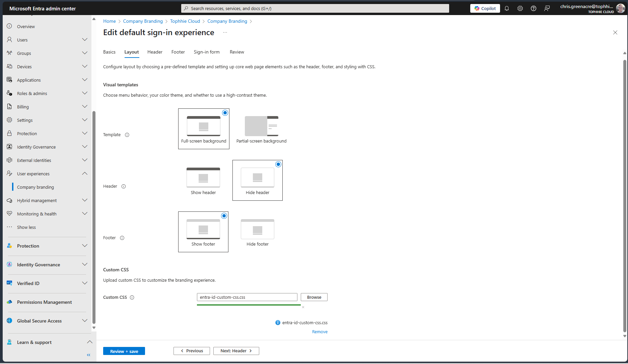The image size is (628, 364).
Task: Click the Applications grid icon
Action: pyautogui.click(x=9, y=80)
